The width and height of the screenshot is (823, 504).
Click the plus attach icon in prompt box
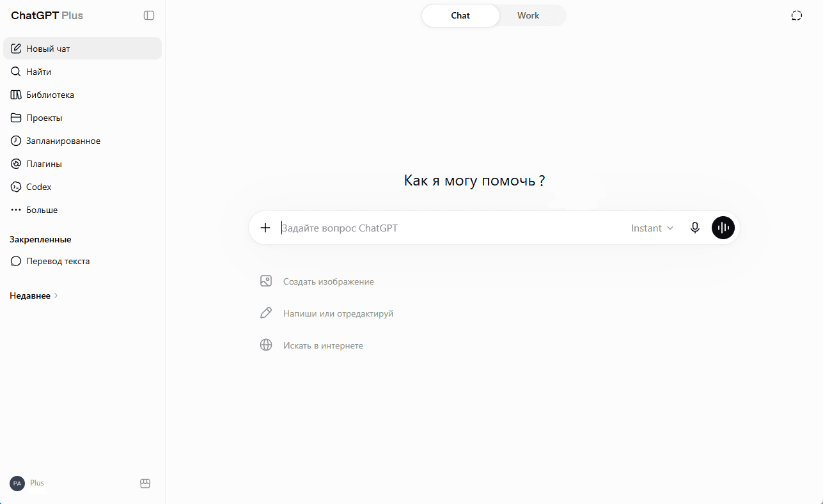click(265, 228)
